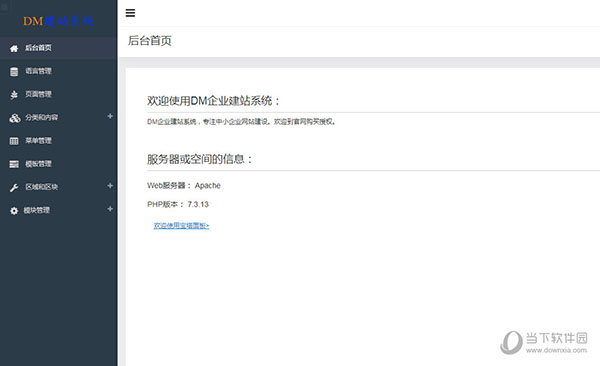Click the table icon beside 菜单管理
The image size is (600, 366).
point(14,141)
